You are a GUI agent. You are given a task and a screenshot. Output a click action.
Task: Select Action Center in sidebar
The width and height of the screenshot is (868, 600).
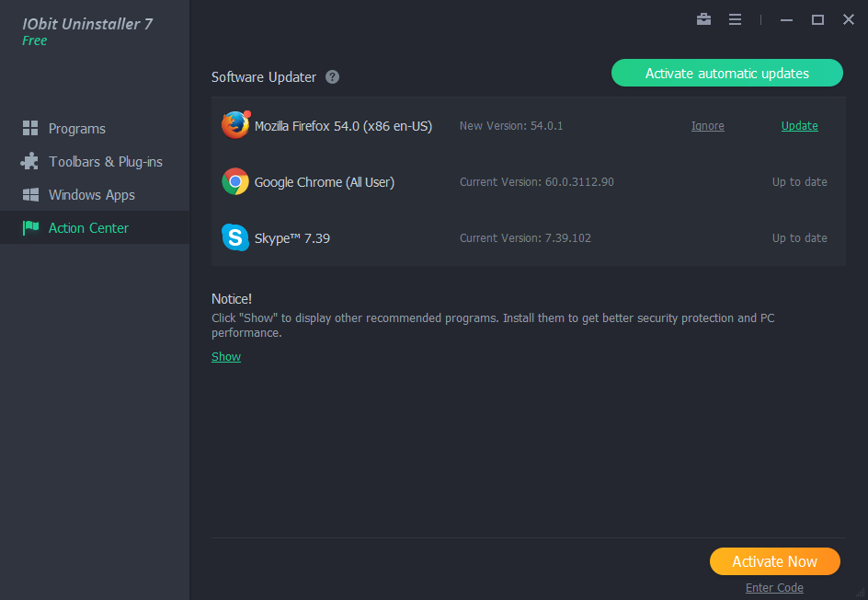(x=95, y=227)
